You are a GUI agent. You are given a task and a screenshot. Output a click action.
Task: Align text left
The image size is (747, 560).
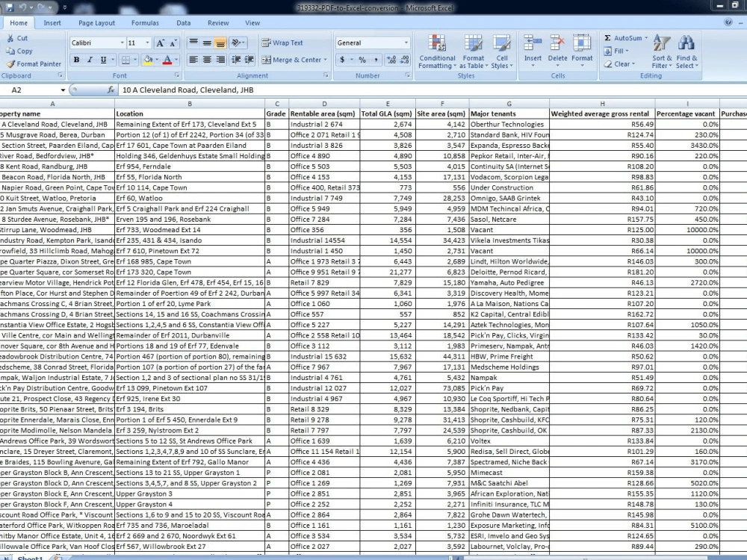click(193, 60)
